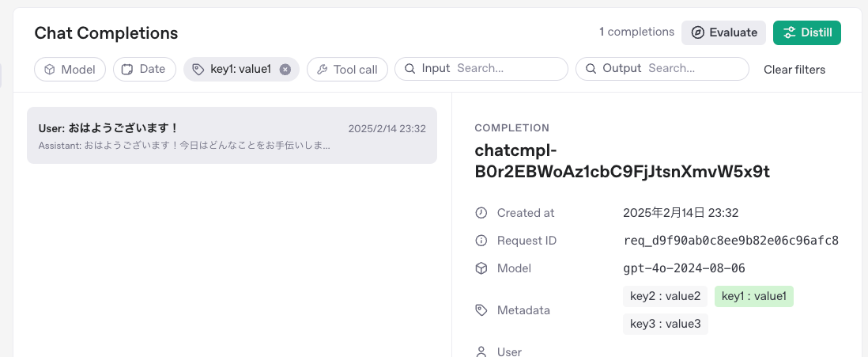Click the model name gpt-4o-2024-08-06
Screen dimensions: 868x357
685,268
